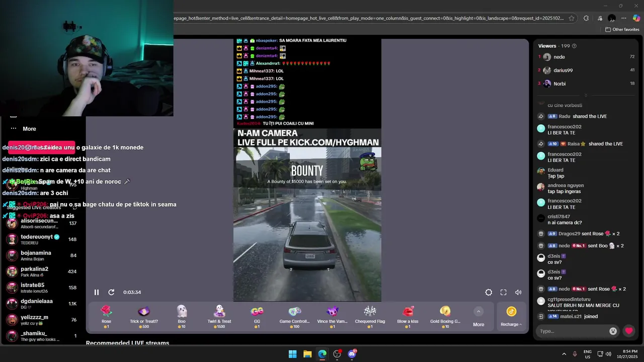
Task: Send the Twirl & Treat gift
Action: (x=219, y=317)
